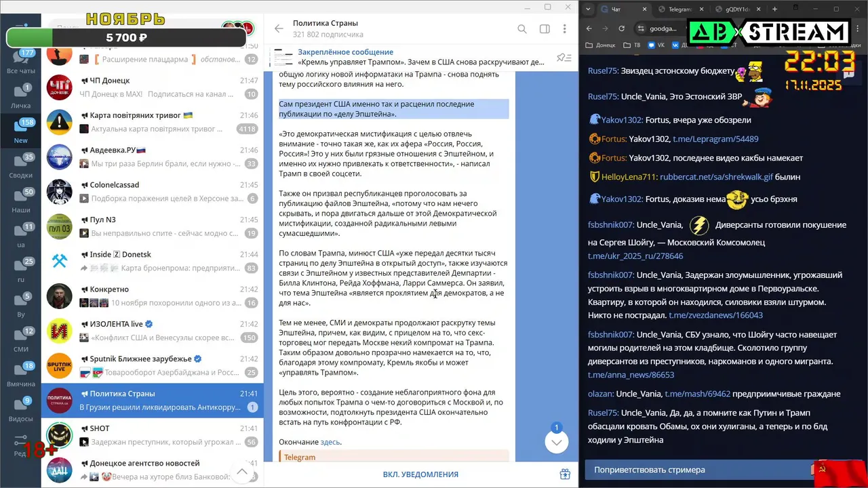Open the three-dot channel options menu
Viewport: 868px width, 488px height.
[x=564, y=29]
